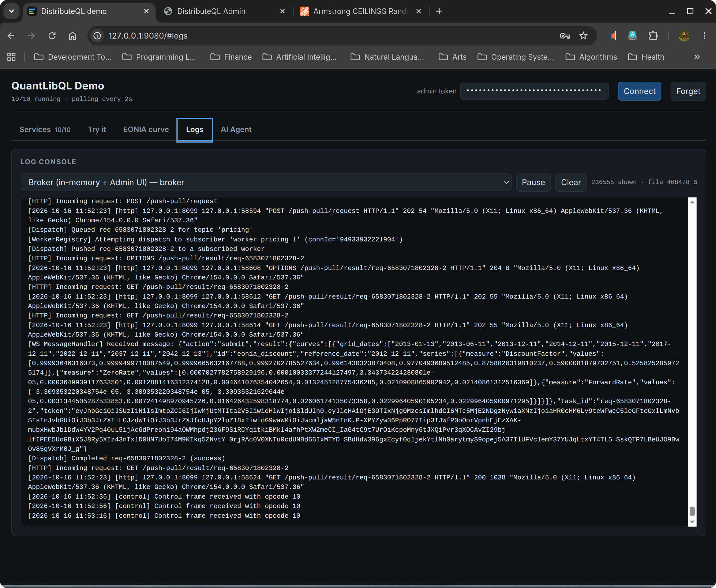
Task: Clear the log console
Action: [x=571, y=182]
